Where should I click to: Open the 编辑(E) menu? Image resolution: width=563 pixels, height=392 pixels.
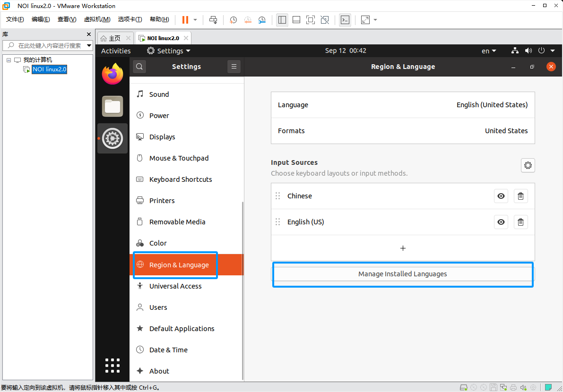click(41, 19)
